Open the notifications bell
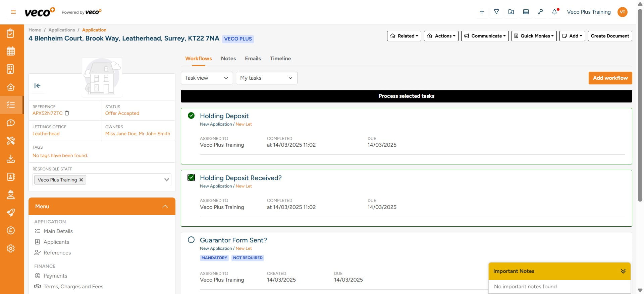The width and height of the screenshot is (644, 294). pyautogui.click(x=554, y=12)
